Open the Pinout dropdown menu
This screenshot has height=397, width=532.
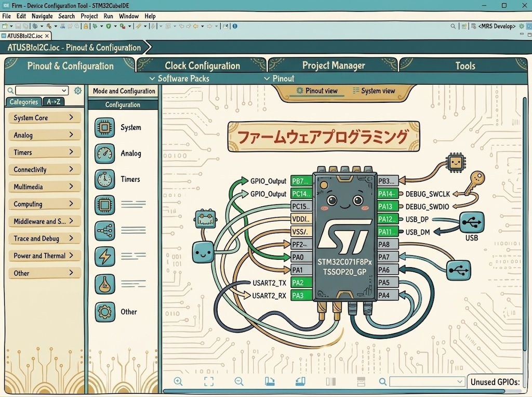click(279, 78)
